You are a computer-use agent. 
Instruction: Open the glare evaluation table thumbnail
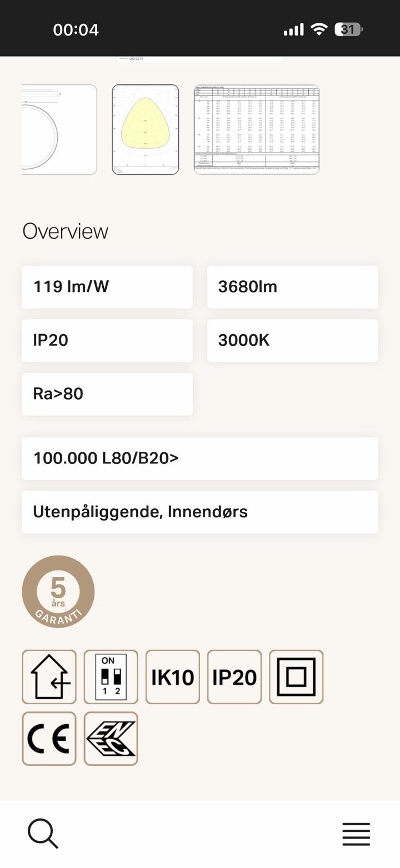click(257, 129)
